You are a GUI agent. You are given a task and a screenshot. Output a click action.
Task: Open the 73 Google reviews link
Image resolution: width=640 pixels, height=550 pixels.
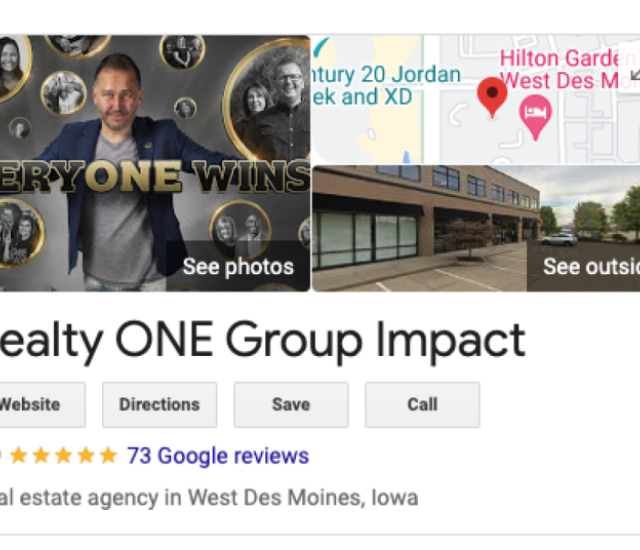218,456
